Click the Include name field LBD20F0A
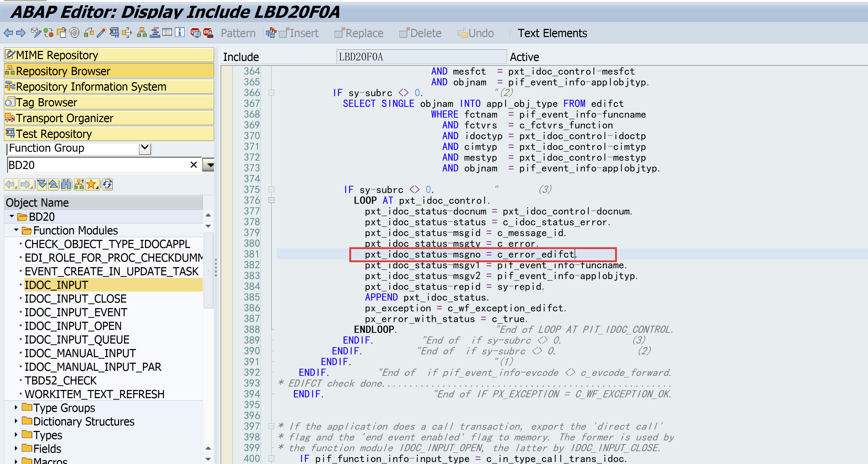 [421, 57]
